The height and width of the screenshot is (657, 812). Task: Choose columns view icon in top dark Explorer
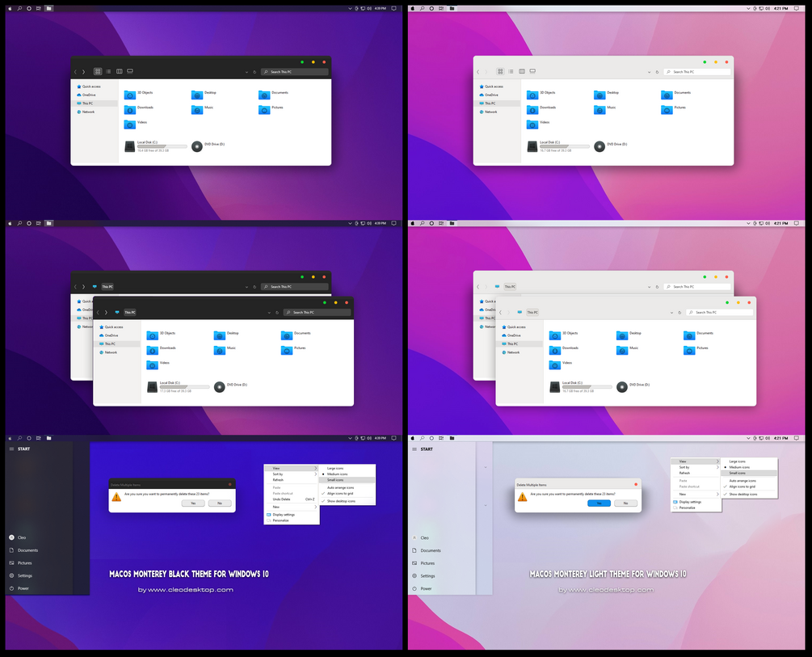[x=119, y=71]
